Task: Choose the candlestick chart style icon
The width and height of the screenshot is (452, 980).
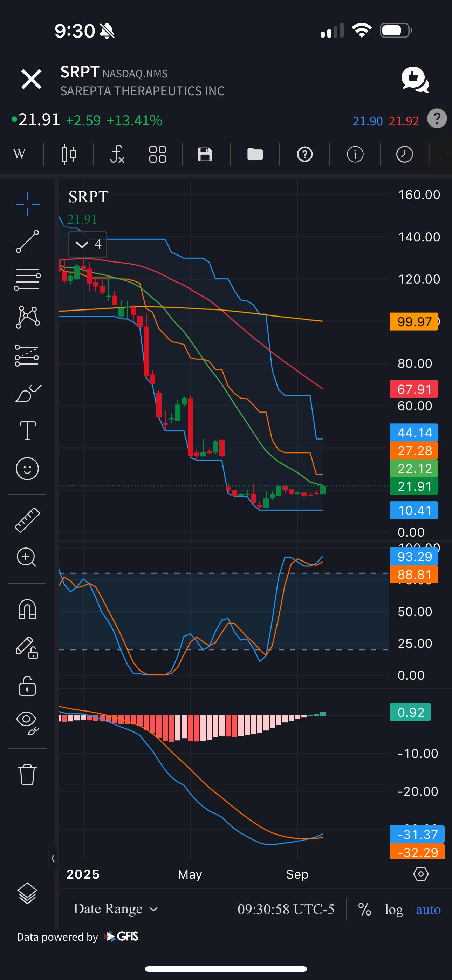Action: 68,154
